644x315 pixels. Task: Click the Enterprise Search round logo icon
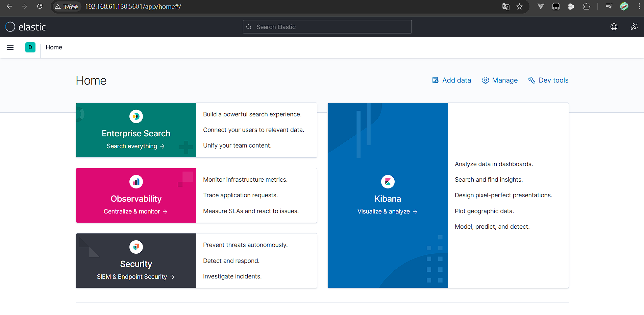[136, 116]
